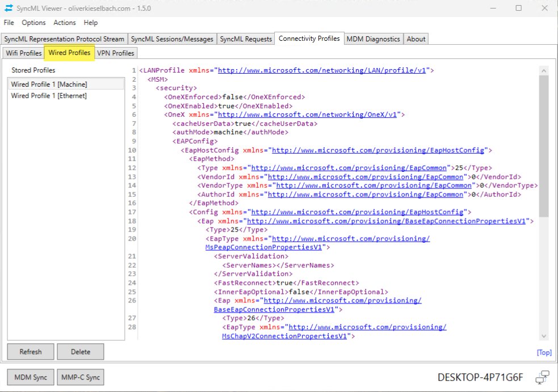
Task: Click the Refresh button
Action: coord(31,352)
